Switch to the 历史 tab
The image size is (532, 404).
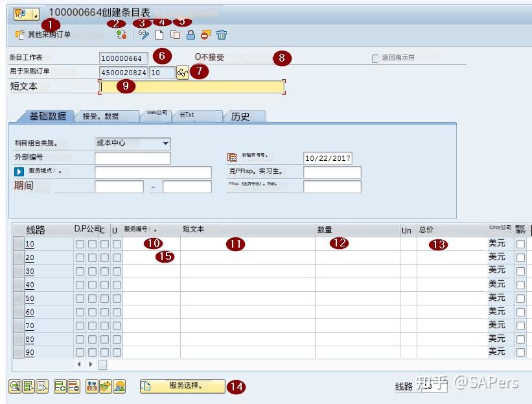(x=241, y=117)
